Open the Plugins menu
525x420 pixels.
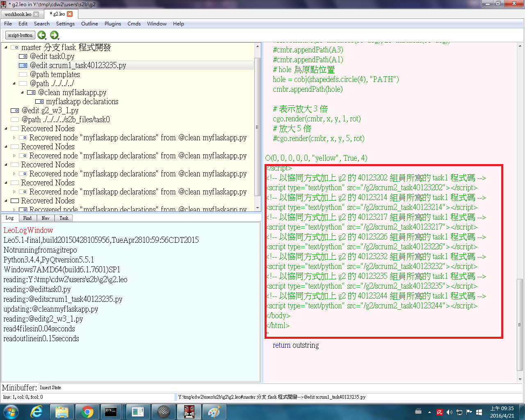click(x=113, y=24)
